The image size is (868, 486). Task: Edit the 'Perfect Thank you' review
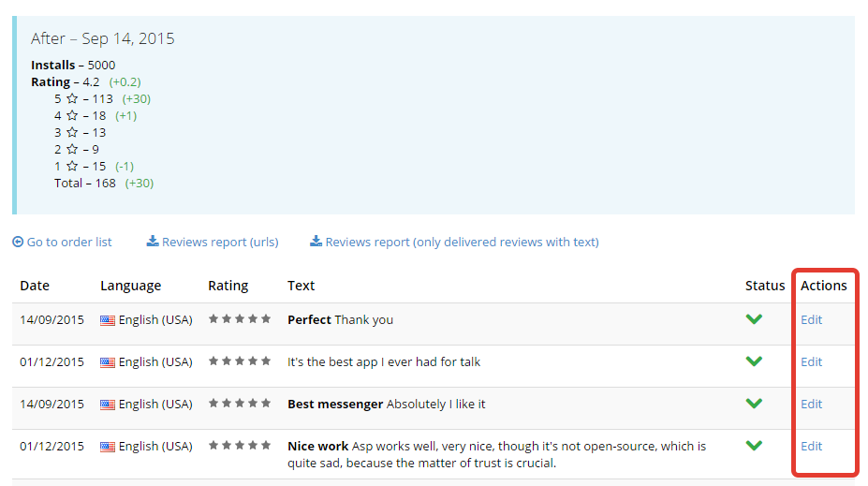click(811, 320)
